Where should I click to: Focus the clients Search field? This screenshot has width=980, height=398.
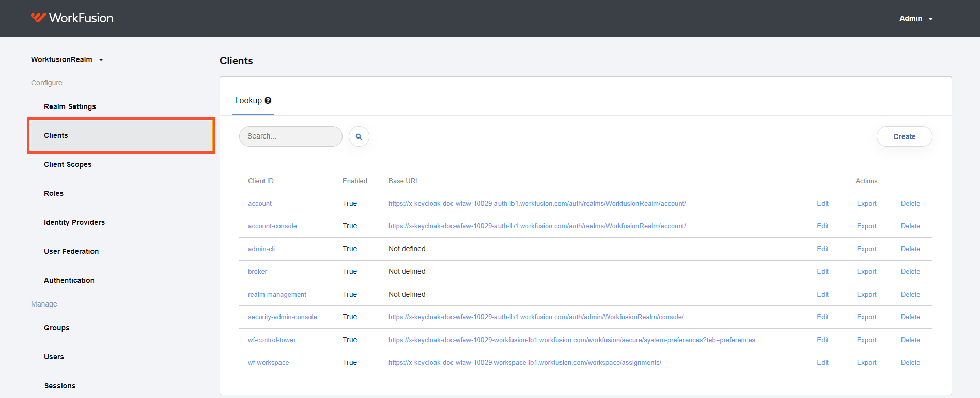(x=291, y=136)
